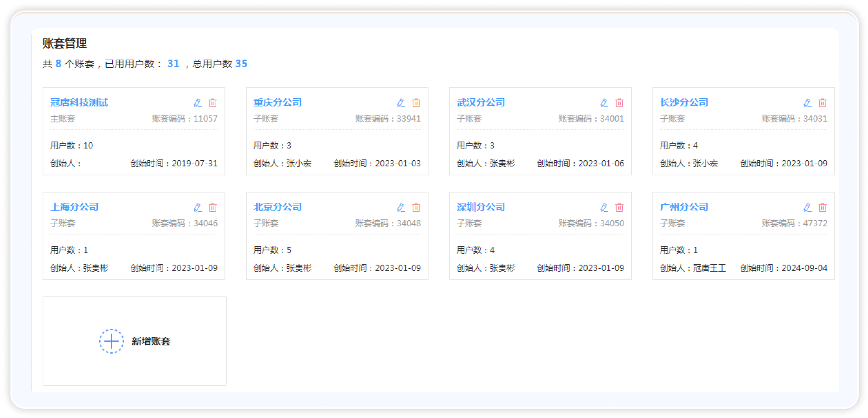Click 创始时间：2019-07-31 text

(x=174, y=163)
